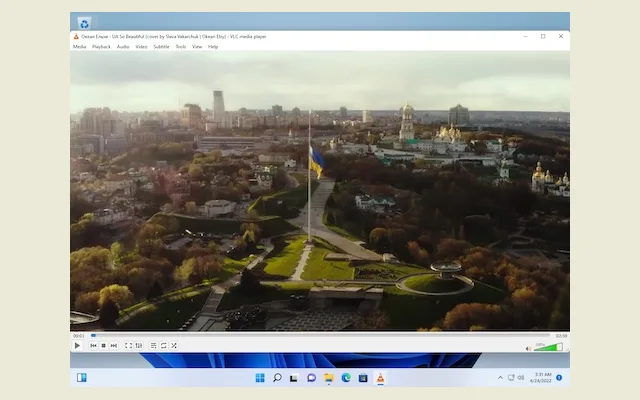
Task: Open the taskbar clock and date
Action: (x=541, y=378)
